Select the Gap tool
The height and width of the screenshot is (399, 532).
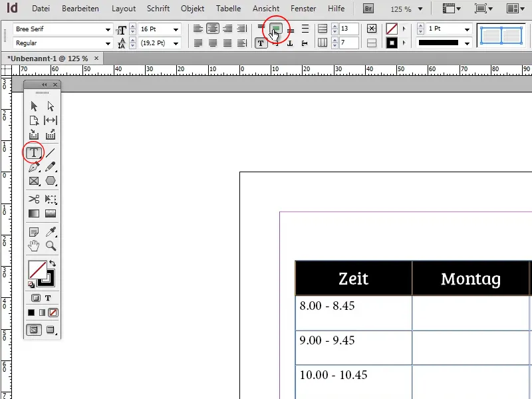point(51,120)
